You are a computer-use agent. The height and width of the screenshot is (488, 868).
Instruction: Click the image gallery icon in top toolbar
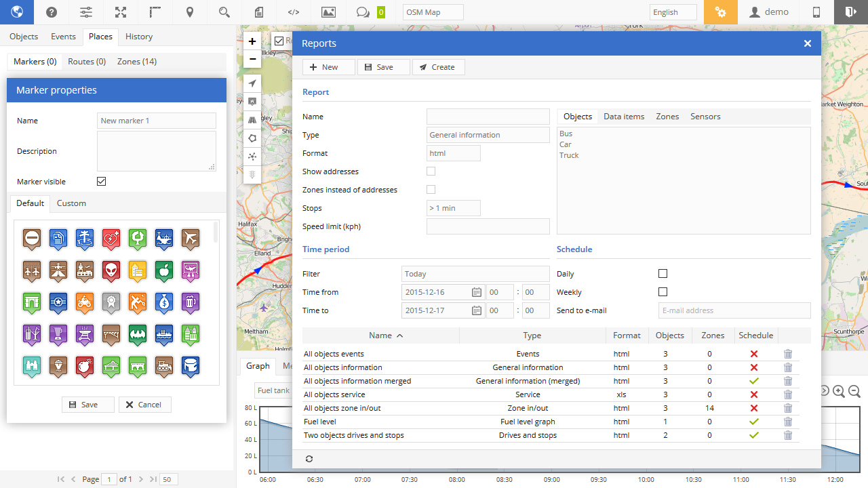coord(328,12)
